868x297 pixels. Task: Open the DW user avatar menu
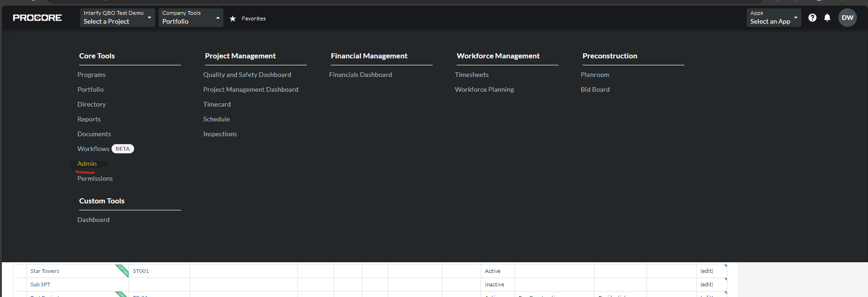point(847,18)
